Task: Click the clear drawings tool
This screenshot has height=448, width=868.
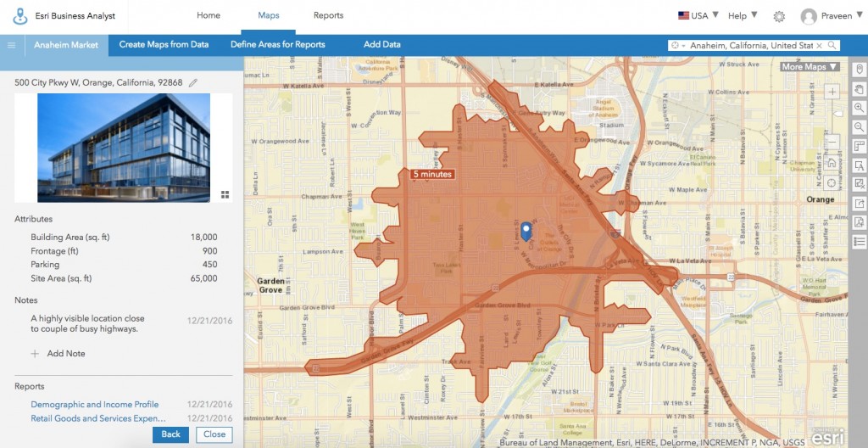Action: [x=860, y=183]
